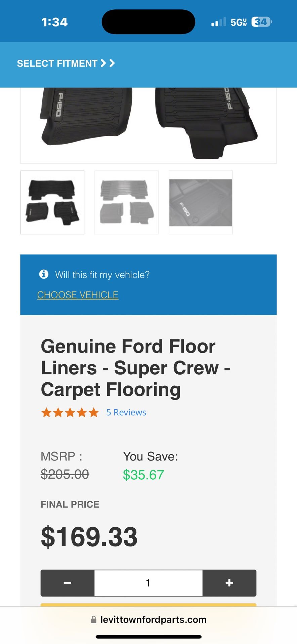297x644 pixels.
Task: Click the info icon beside fit question
Action: point(44,274)
